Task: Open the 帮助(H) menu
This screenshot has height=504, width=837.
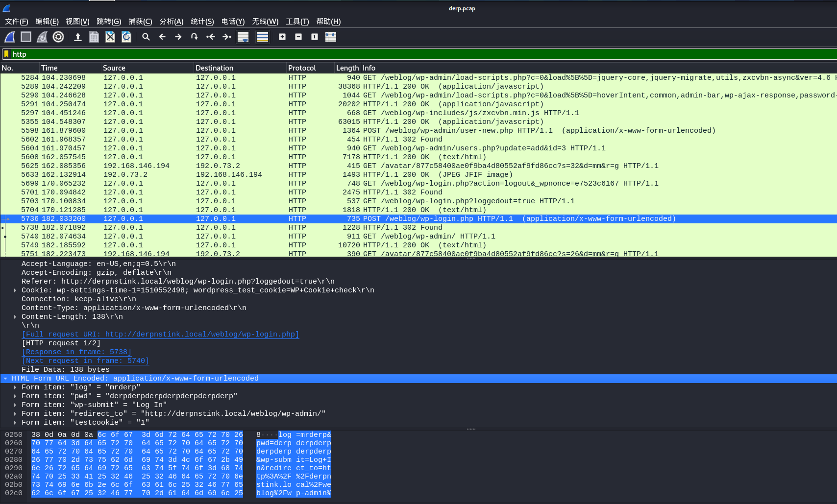Action: coord(328,22)
